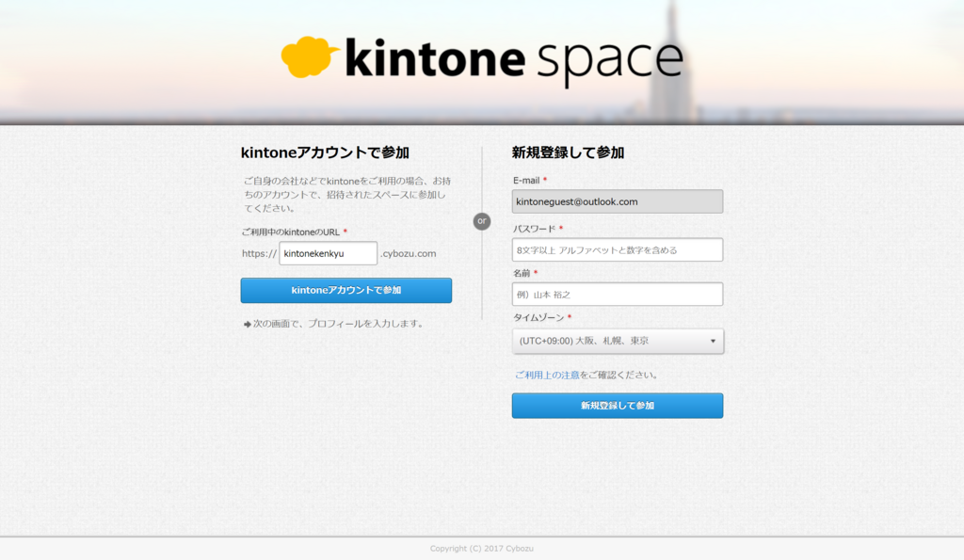Click the arrow icon before 次の画面で

pos(248,324)
